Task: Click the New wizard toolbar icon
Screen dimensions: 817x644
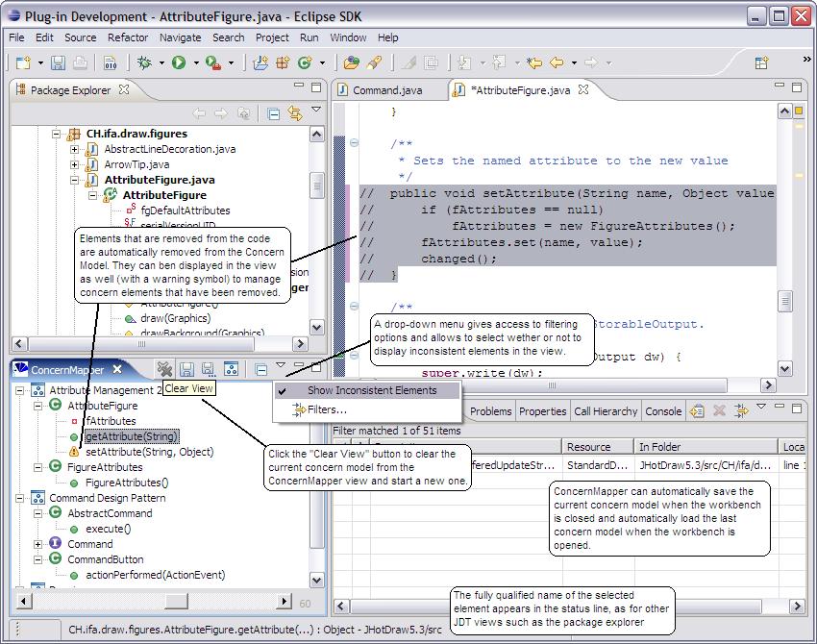Action: tap(23, 63)
